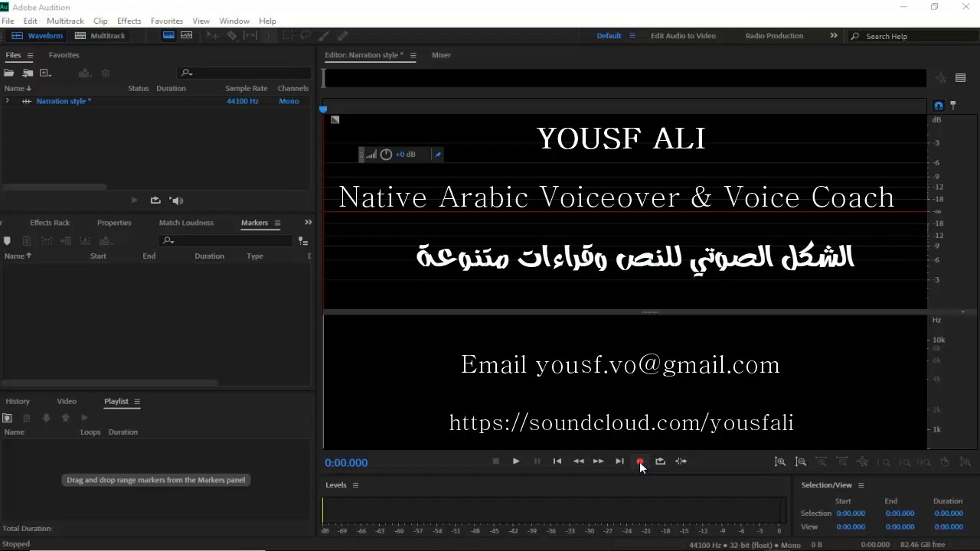Screen dimensions: 980x551
Task: Switch to the Mixer tab
Action: coord(441,55)
